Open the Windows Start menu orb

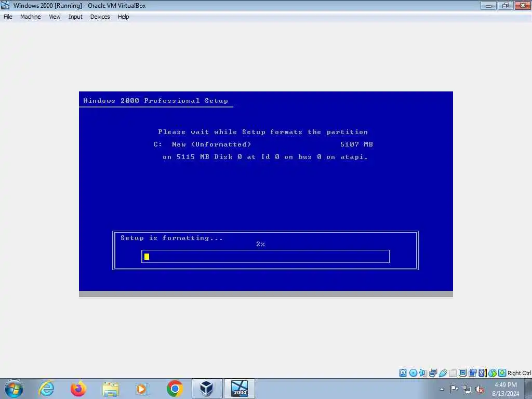coord(14,389)
